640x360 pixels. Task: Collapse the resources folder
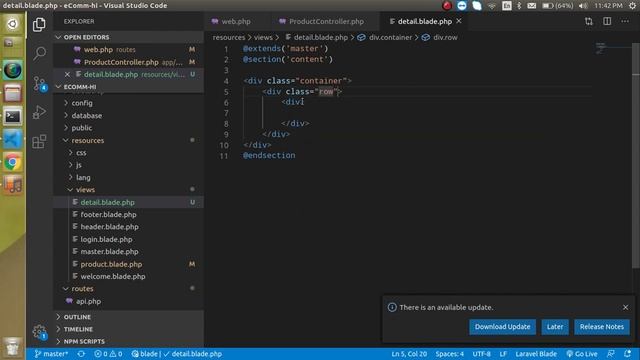pos(129,140)
